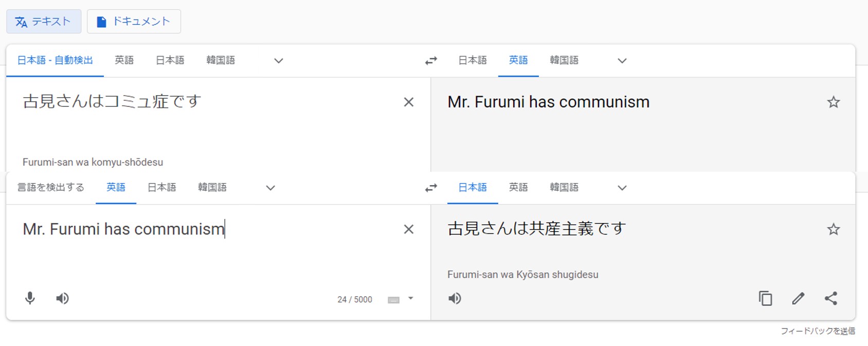The height and width of the screenshot is (346, 868).
Task: Share the translated Japanese text
Action: [831, 298]
